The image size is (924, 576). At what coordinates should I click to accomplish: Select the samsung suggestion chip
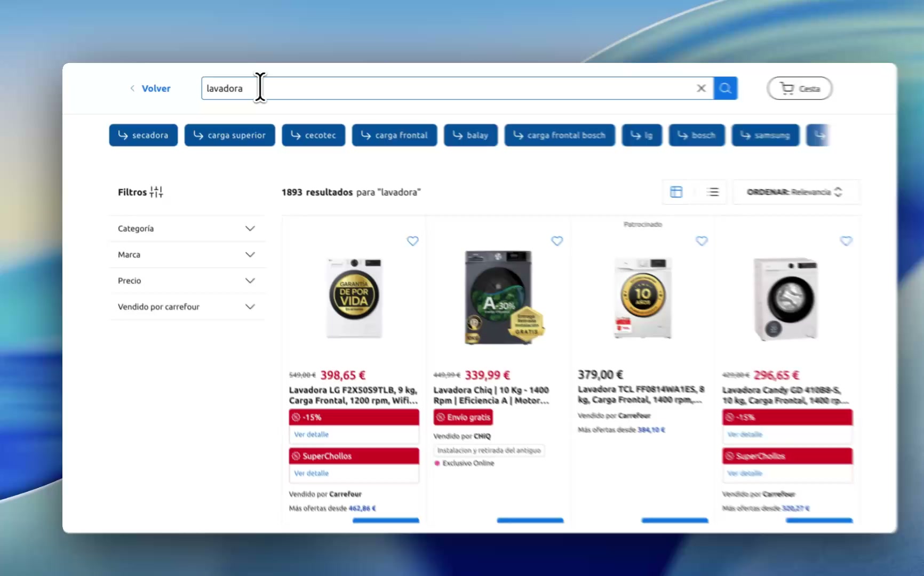coord(766,135)
